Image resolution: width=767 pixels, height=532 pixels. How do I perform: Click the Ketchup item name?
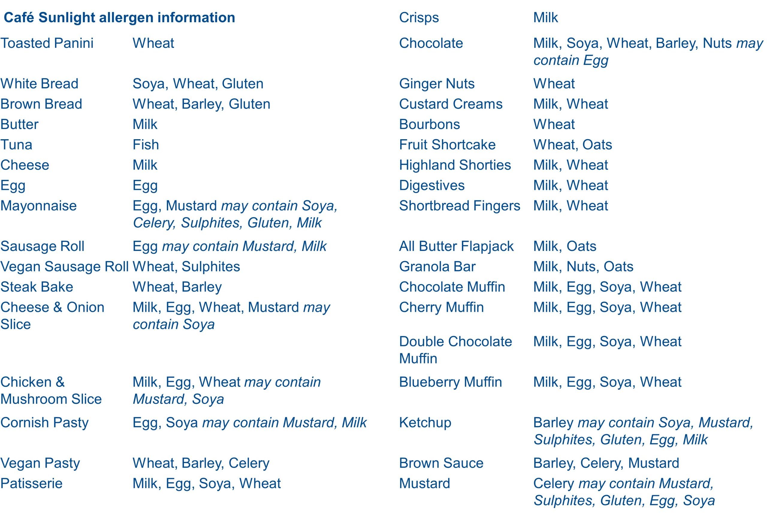click(425, 423)
